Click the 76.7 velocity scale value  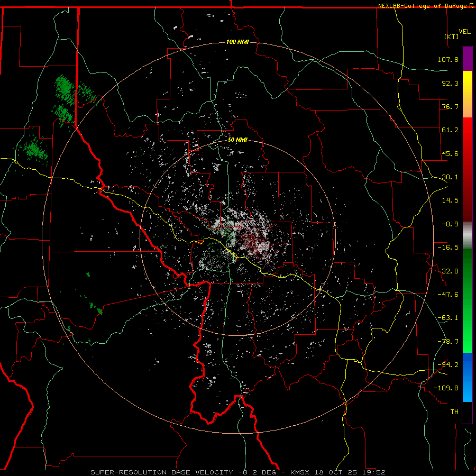coord(450,106)
